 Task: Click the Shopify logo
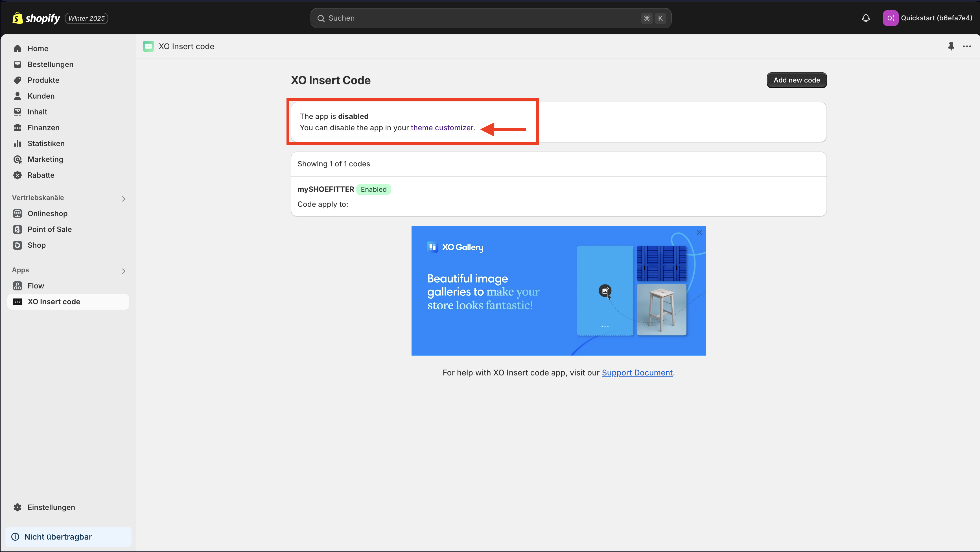36,18
